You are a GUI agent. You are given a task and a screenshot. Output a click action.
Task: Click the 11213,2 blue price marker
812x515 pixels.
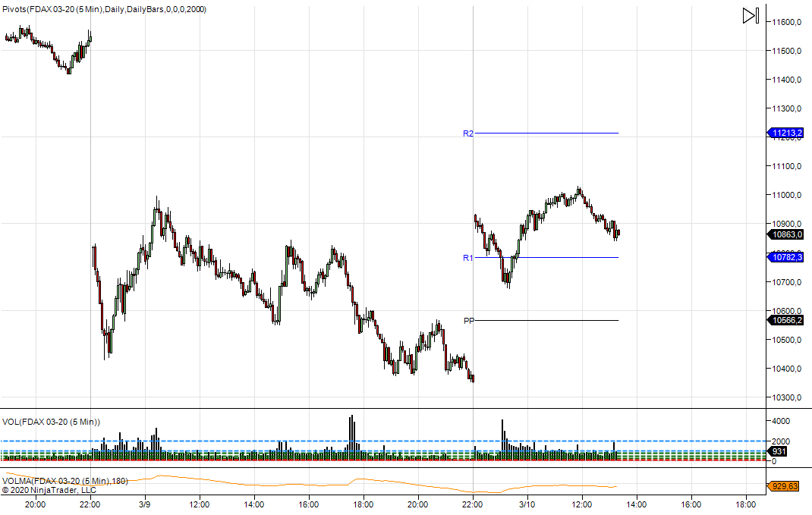787,133
